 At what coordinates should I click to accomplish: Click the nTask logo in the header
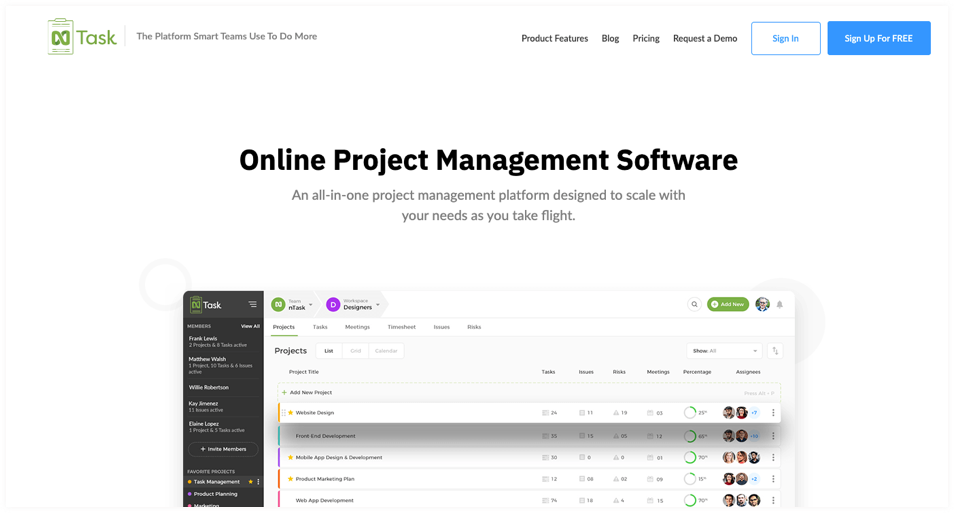[83, 37]
